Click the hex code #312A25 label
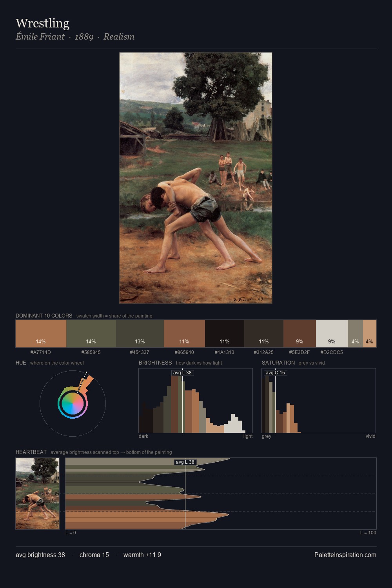Image resolution: width=392 pixels, height=588 pixels. 263,352
